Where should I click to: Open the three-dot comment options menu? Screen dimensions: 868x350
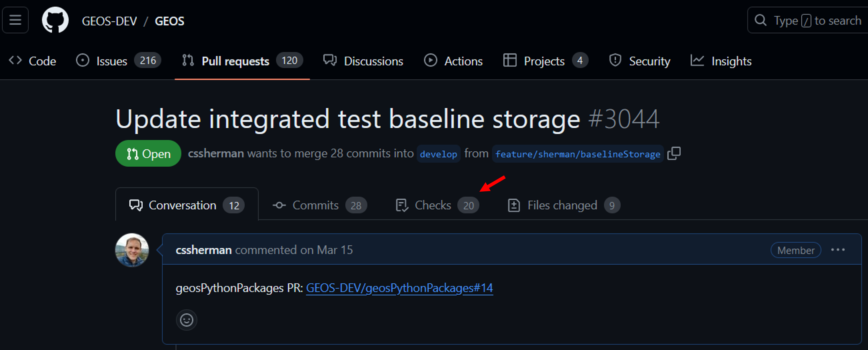point(838,250)
